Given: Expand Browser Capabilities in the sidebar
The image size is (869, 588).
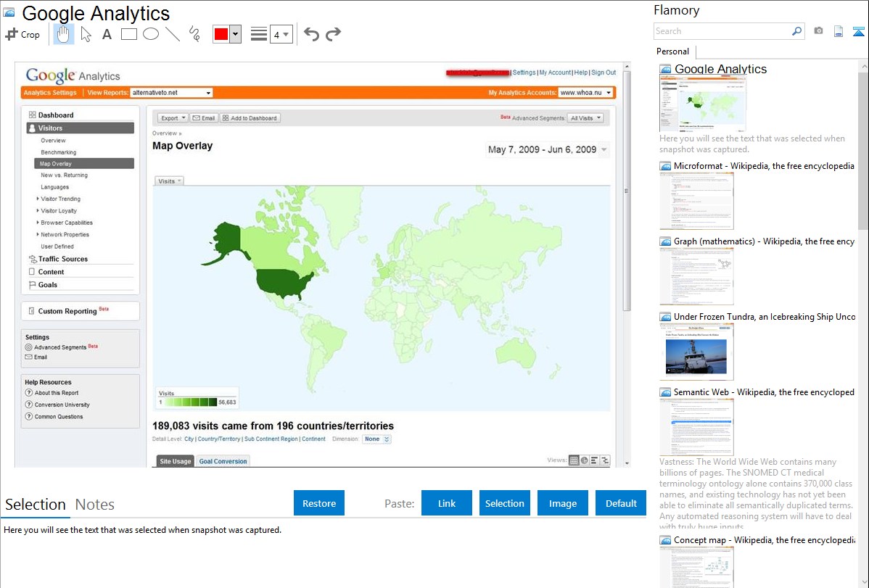Looking at the screenshot, I should 66,223.
